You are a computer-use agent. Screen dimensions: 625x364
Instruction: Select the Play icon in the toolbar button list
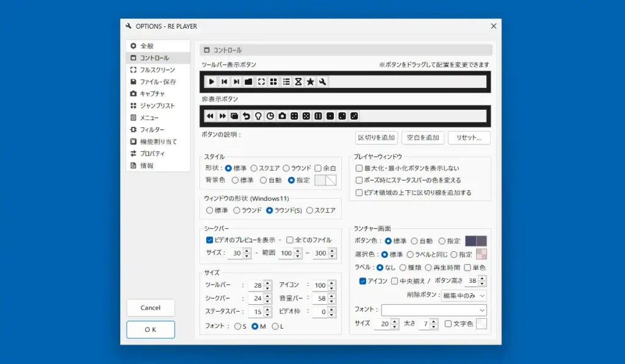coord(211,81)
